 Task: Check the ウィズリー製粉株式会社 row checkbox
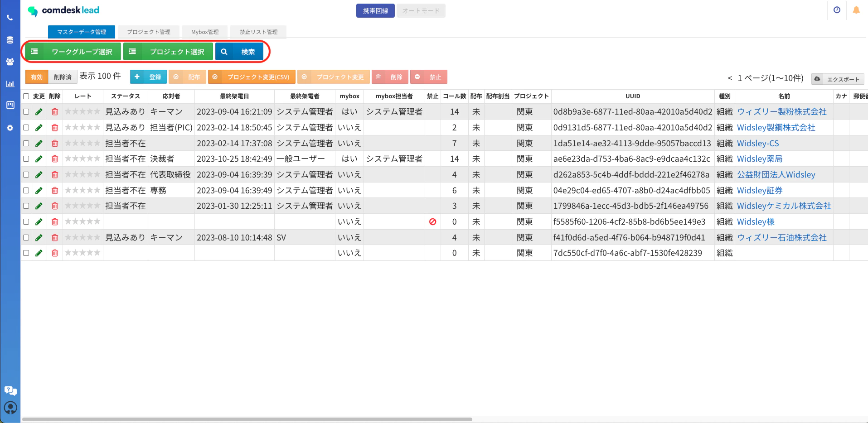tap(26, 112)
